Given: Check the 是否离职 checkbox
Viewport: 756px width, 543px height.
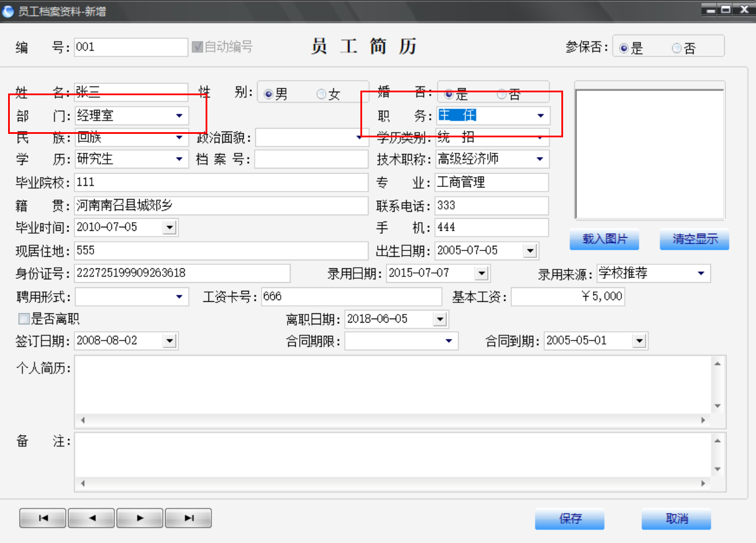Looking at the screenshot, I should coord(24,319).
